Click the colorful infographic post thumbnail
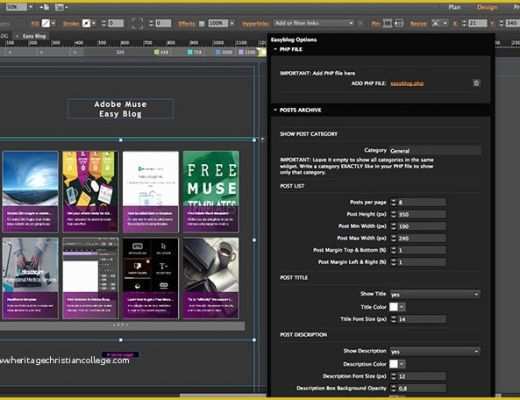Viewport: 520px width, 400px height. [x=90, y=178]
